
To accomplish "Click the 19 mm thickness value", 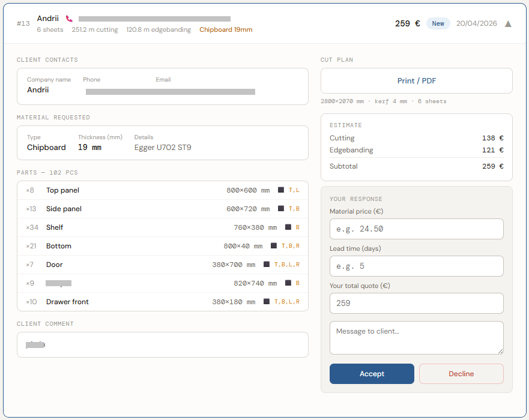I will (89, 148).
